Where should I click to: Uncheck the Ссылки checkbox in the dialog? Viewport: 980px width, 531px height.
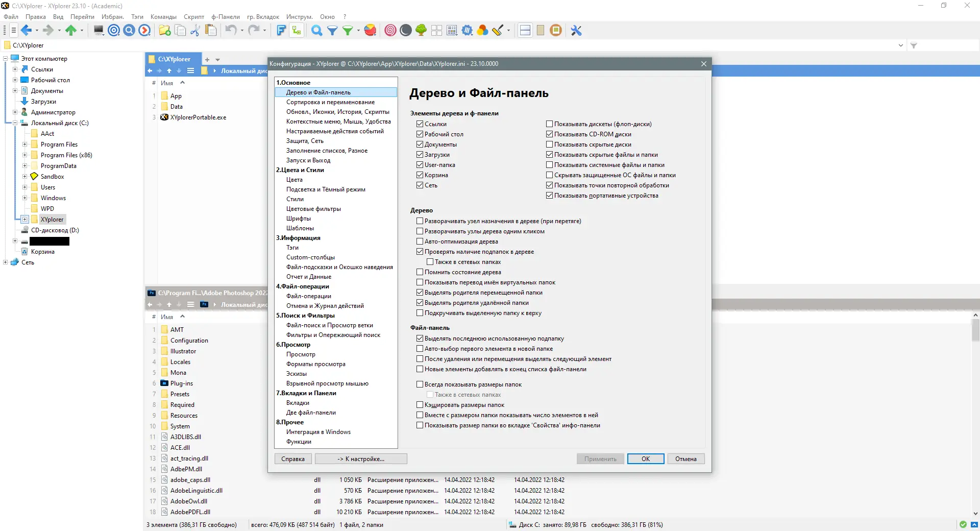click(420, 124)
